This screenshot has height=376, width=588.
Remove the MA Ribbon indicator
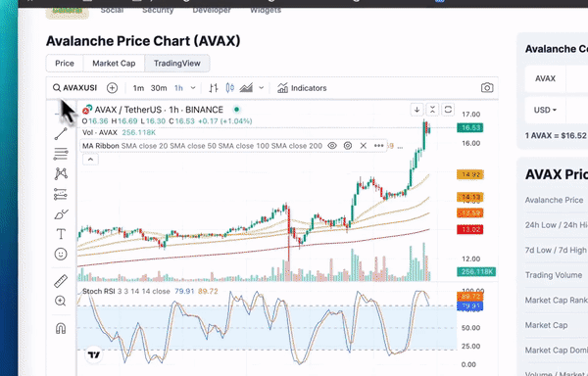click(x=363, y=146)
